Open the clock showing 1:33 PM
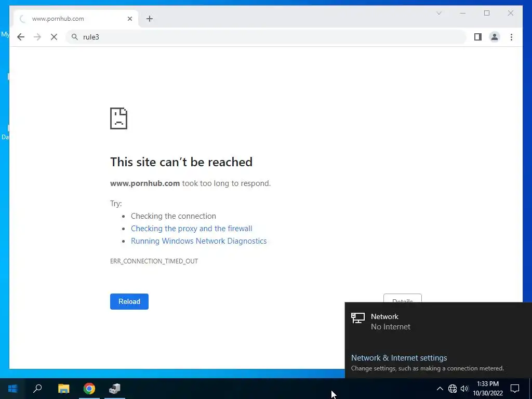Viewport: 532px width, 399px height. tap(488, 389)
